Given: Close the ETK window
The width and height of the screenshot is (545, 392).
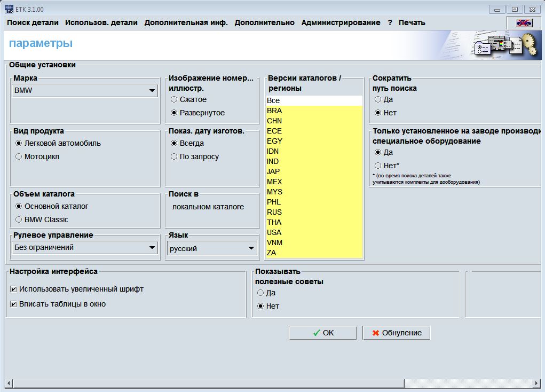Looking at the screenshot, I should tap(533, 10).
